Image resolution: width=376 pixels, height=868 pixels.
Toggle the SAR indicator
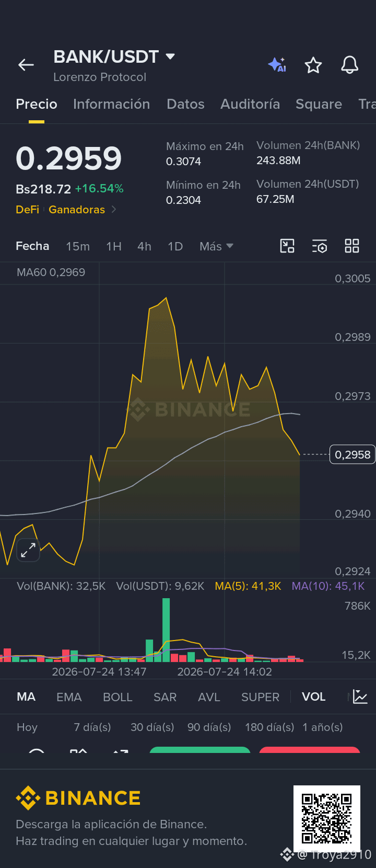click(165, 697)
